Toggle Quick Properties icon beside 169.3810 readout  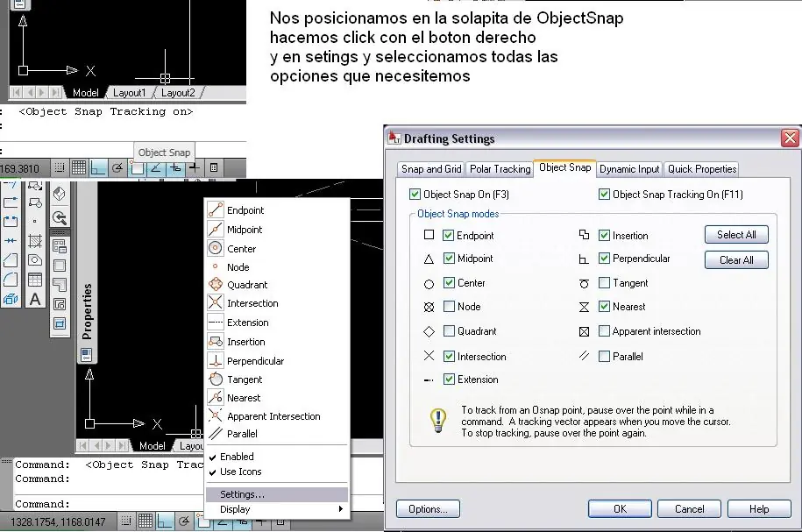point(214,167)
